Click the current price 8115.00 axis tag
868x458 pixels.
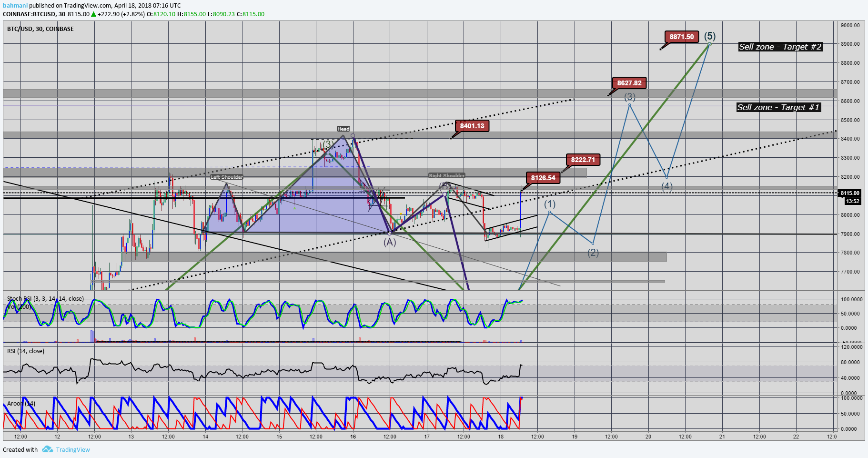point(850,193)
